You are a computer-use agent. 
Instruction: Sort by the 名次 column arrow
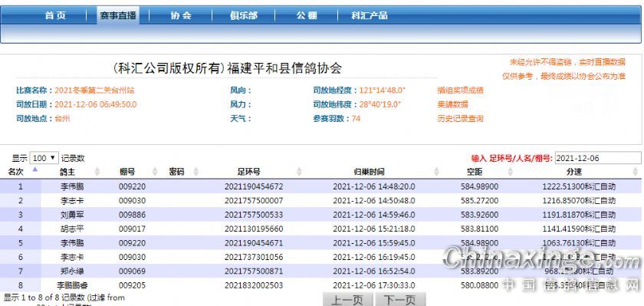(x=35, y=169)
